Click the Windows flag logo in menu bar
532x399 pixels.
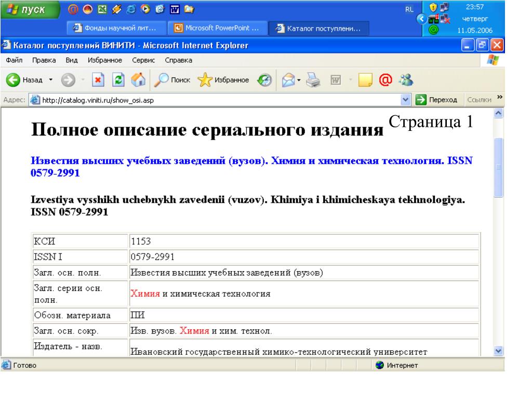point(493,60)
